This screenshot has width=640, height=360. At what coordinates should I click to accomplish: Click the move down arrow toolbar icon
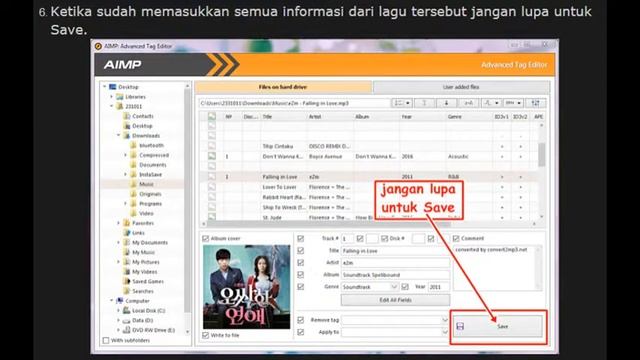[x=446, y=103]
